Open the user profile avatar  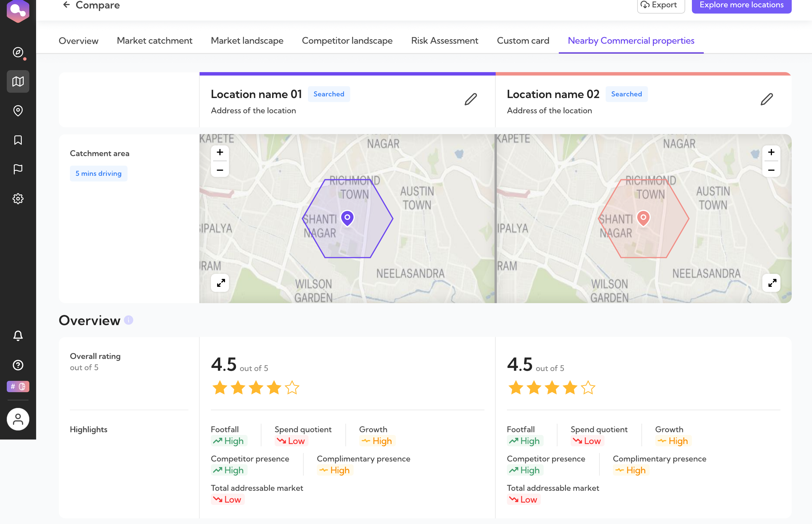coord(18,419)
